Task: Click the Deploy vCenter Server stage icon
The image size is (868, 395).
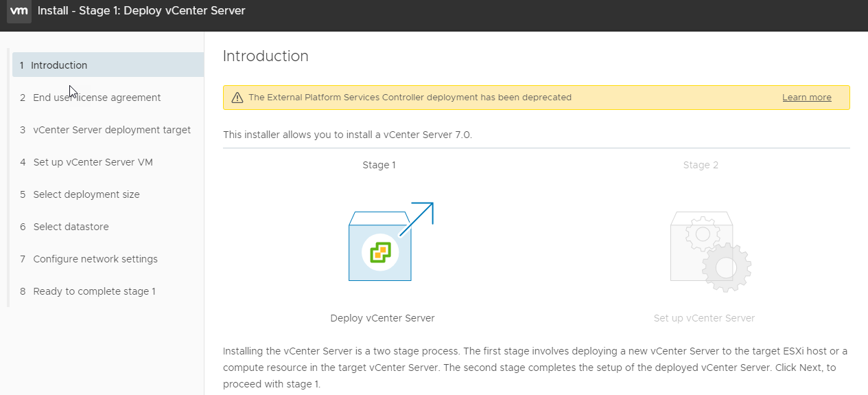Action: click(389, 242)
